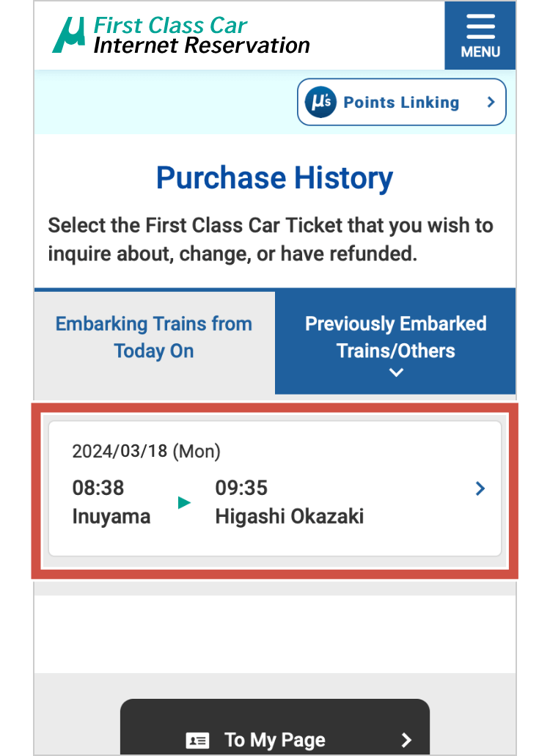550x756 pixels.
Task: Click the MENU text label
Action: point(480,52)
